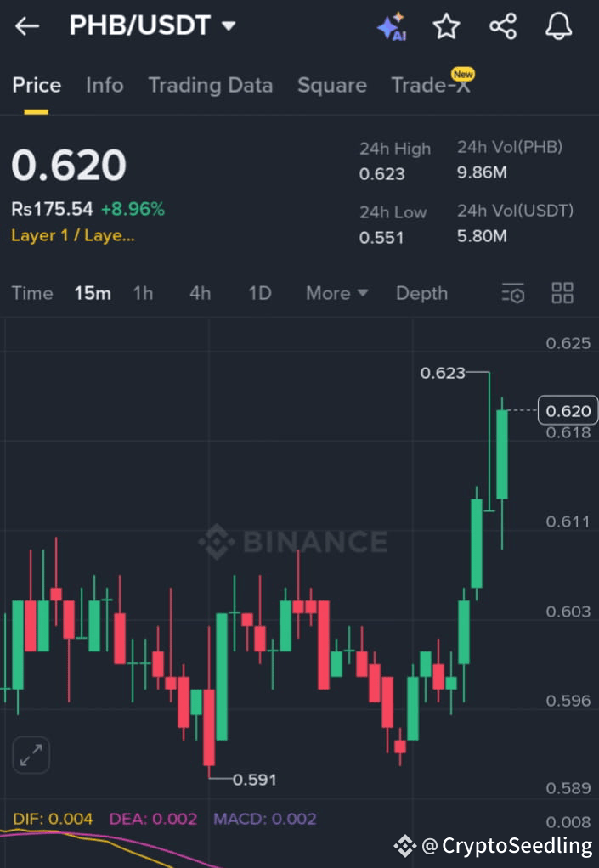Tap the 0.625 price axis label

[568, 343]
